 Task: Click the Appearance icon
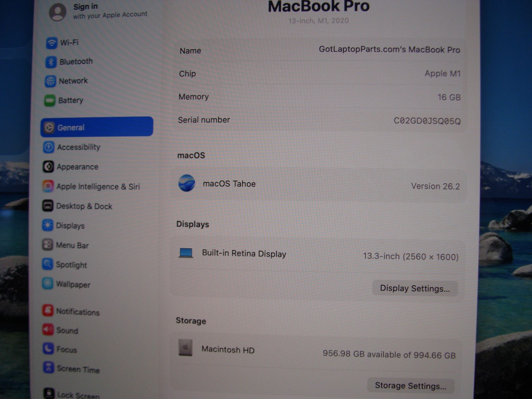(x=48, y=167)
